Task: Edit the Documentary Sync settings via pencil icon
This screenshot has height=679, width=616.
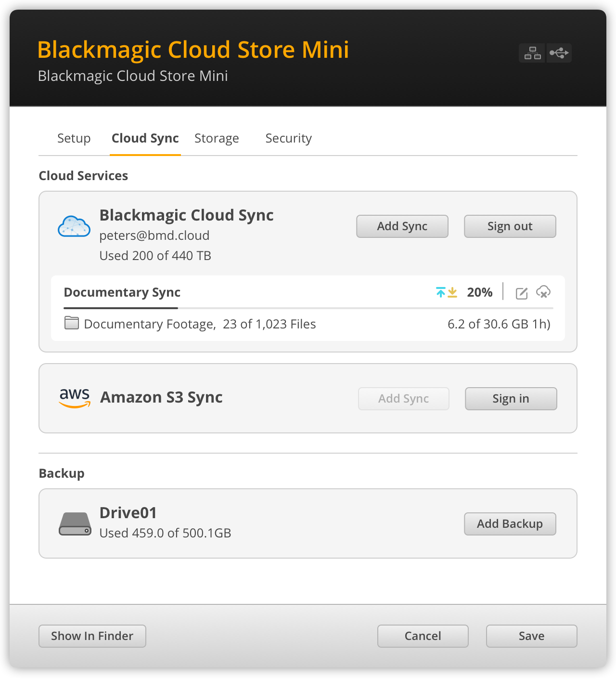Action: click(521, 292)
